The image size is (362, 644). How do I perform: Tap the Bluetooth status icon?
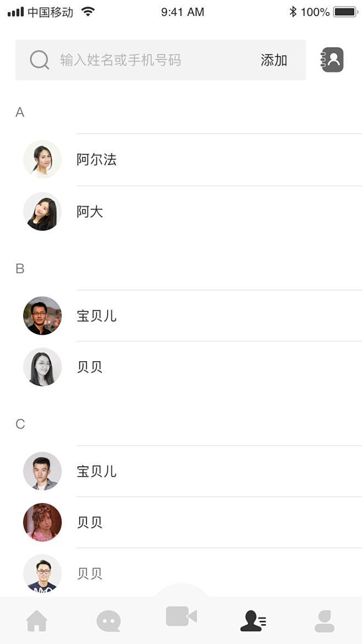click(x=293, y=12)
